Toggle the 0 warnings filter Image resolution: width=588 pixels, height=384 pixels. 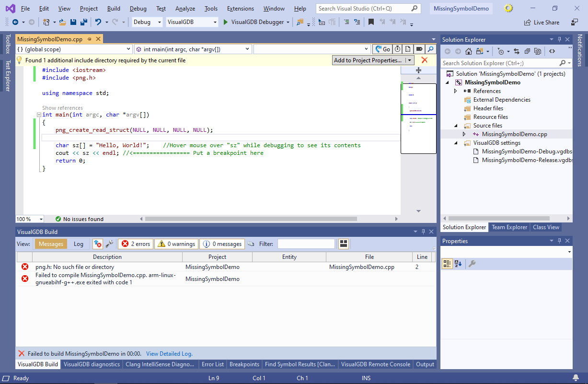(x=176, y=244)
